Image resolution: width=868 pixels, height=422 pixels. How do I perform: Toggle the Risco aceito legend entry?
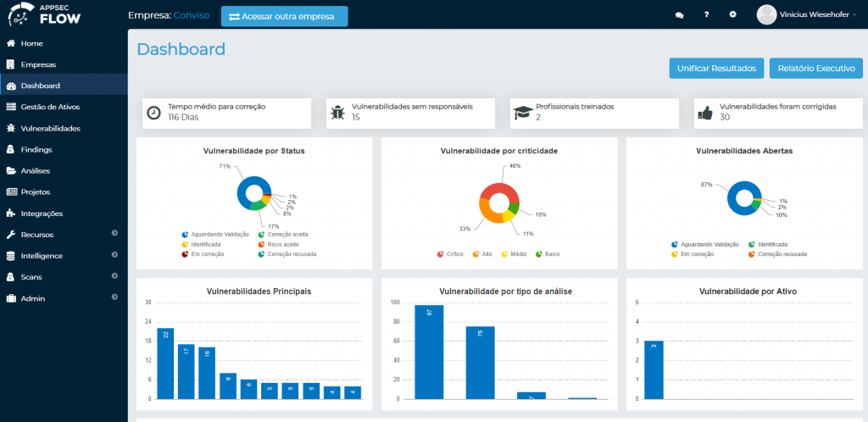tap(277, 244)
